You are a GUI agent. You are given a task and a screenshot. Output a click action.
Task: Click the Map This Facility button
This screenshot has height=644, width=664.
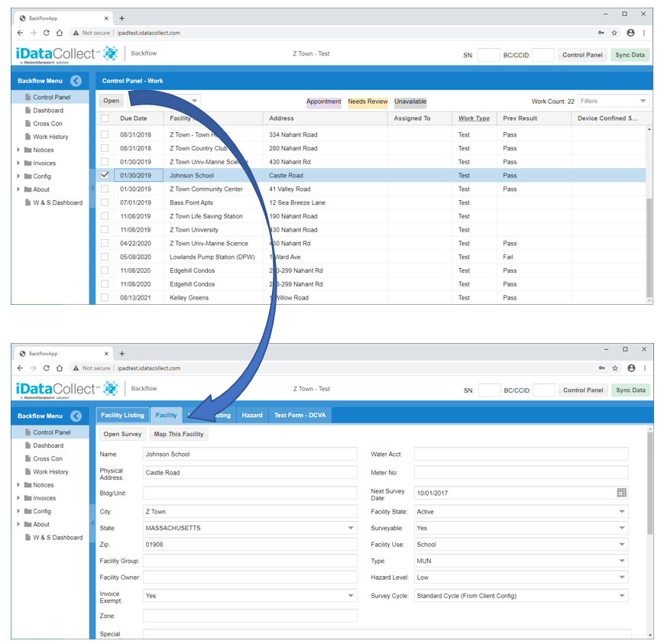tap(179, 434)
